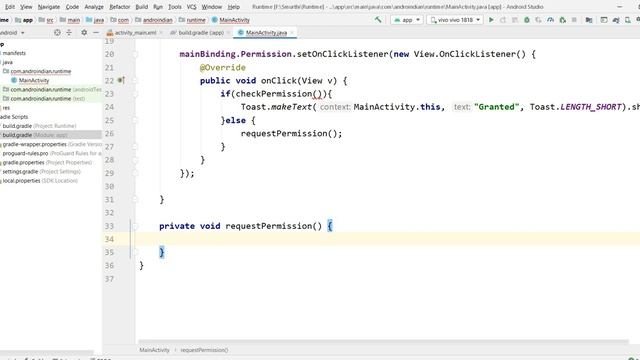Open the Profiler gauge icon
The width and height of the screenshot is (640, 360).
[550, 20]
